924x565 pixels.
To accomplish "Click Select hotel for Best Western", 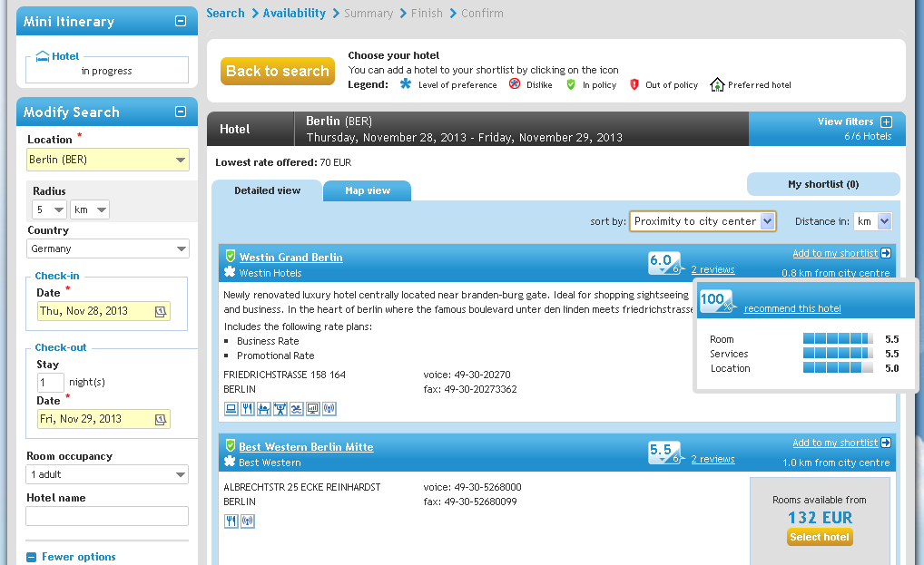I will 820,537.
